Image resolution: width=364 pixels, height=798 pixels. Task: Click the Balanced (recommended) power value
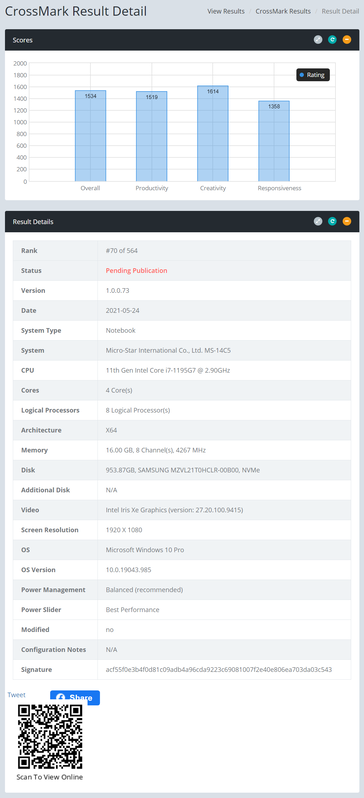point(144,590)
